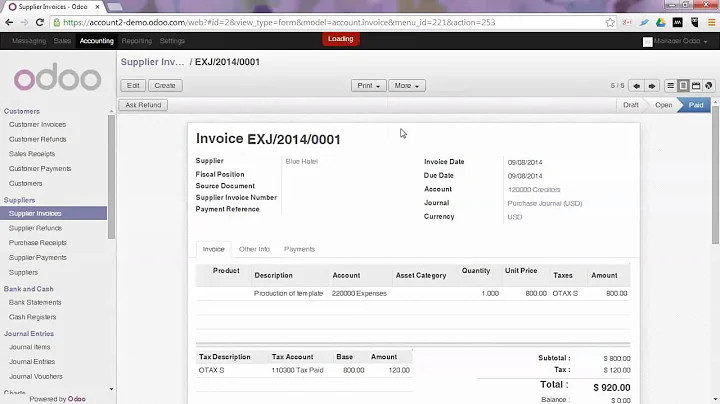Click the Open status stage
The width and height of the screenshot is (720, 404).
coord(664,105)
